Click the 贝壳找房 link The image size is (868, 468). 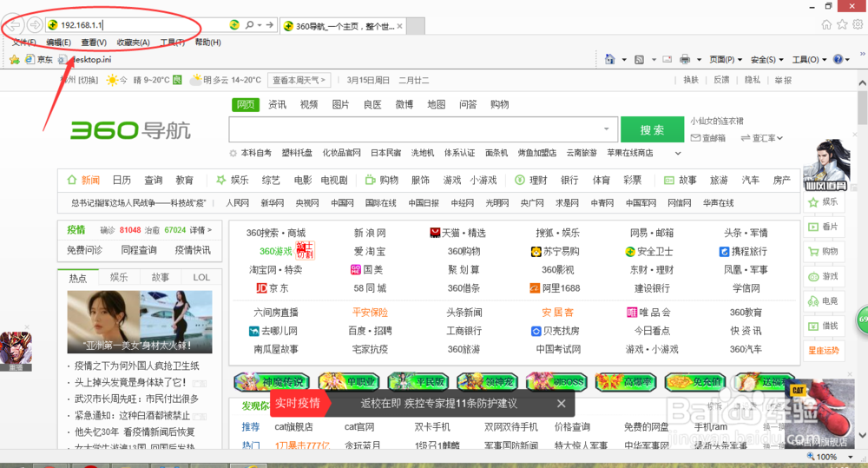[x=556, y=331]
